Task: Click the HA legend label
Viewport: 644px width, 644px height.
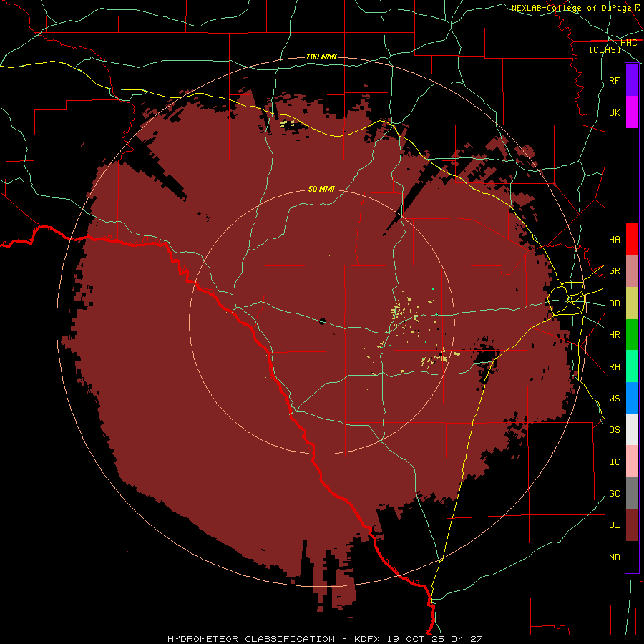Action: pos(614,240)
